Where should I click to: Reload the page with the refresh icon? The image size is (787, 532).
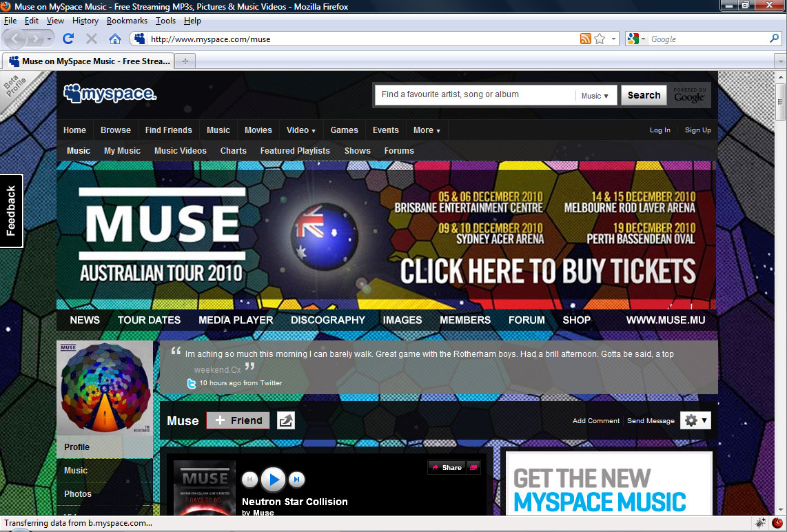(68, 39)
